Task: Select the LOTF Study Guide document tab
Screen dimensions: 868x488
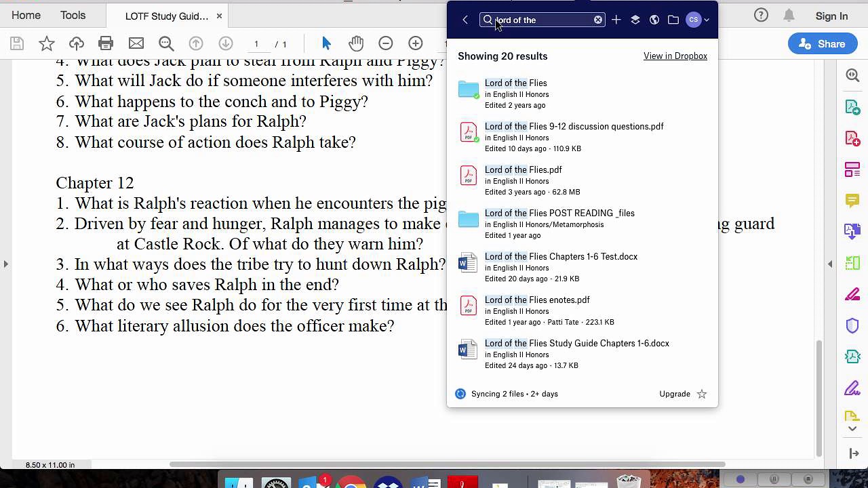Action: click(x=167, y=16)
